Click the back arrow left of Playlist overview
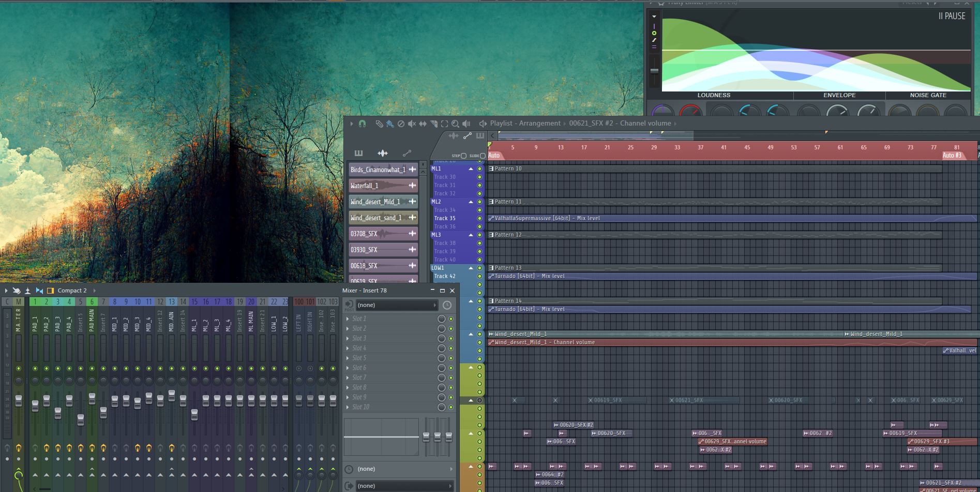The width and height of the screenshot is (980, 492). pyautogui.click(x=493, y=135)
